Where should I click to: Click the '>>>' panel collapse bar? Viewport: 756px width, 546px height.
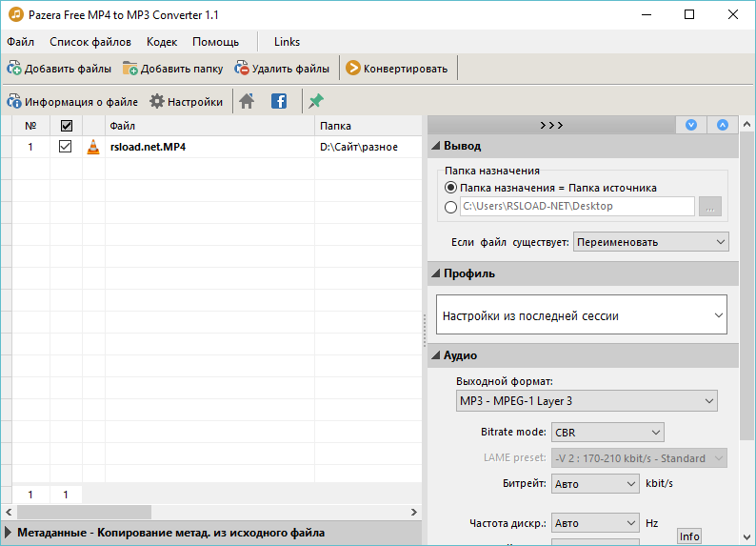click(x=551, y=125)
